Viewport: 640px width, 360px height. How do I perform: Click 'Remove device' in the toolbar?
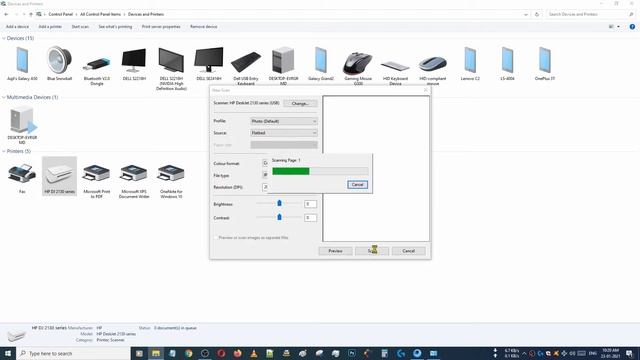(203, 27)
